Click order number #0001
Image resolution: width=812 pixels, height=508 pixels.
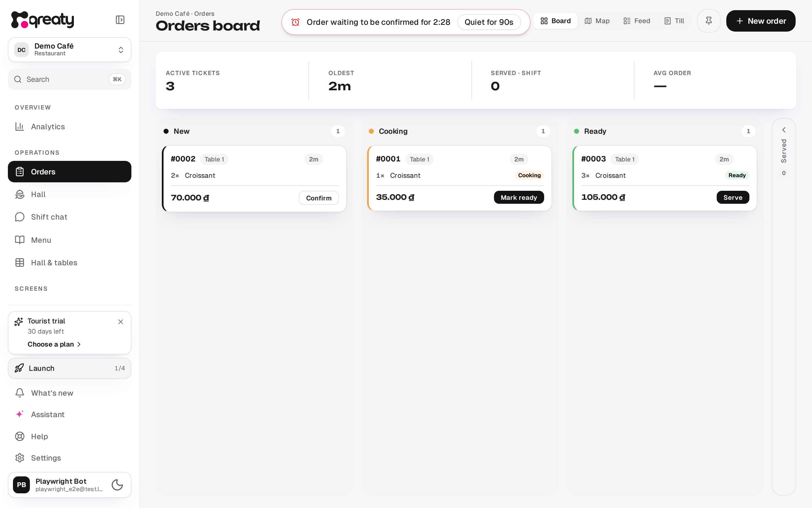(388, 159)
